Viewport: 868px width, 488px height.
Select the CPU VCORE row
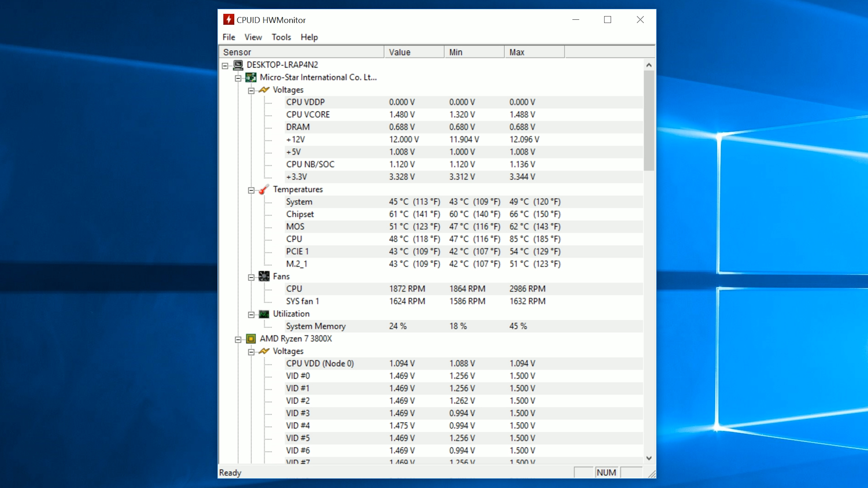(x=464, y=115)
